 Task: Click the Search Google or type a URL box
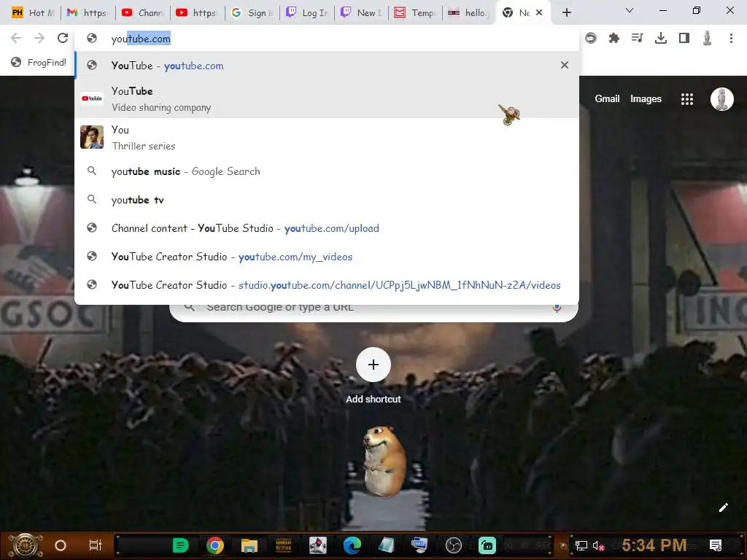[374, 308]
